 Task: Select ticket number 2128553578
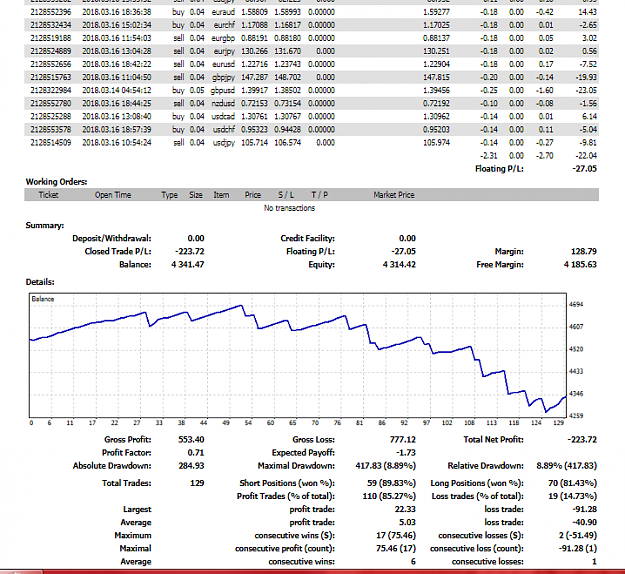(x=51, y=130)
